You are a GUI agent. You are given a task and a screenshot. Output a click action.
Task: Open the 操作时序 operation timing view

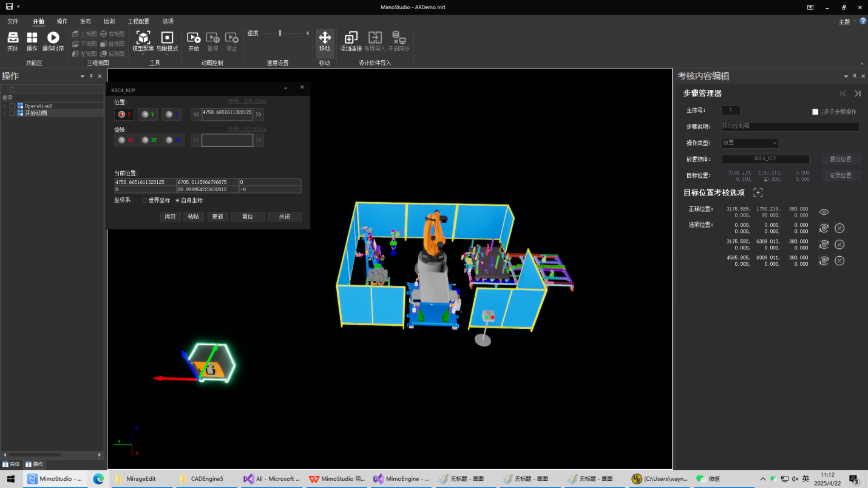53,38
